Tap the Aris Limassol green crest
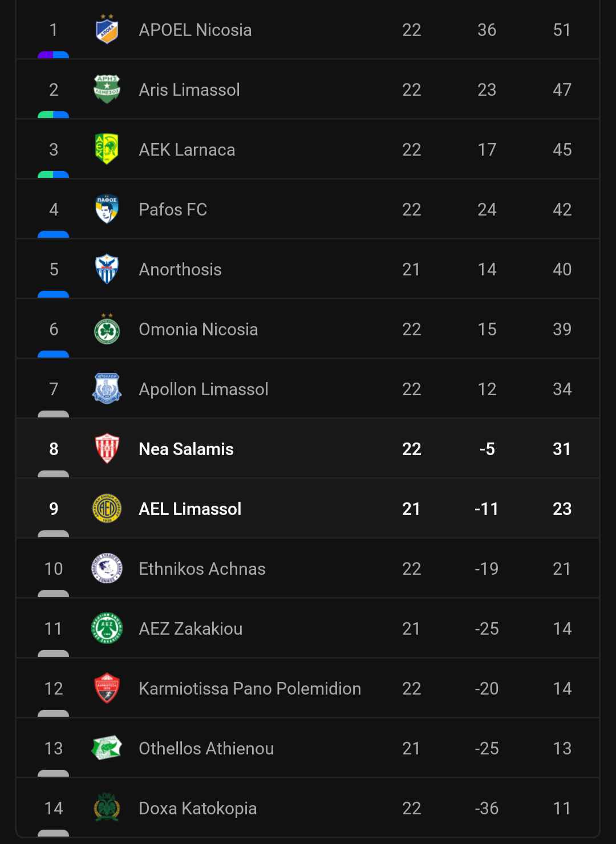The width and height of the screenshot is (616, 844). coord(107,90)
